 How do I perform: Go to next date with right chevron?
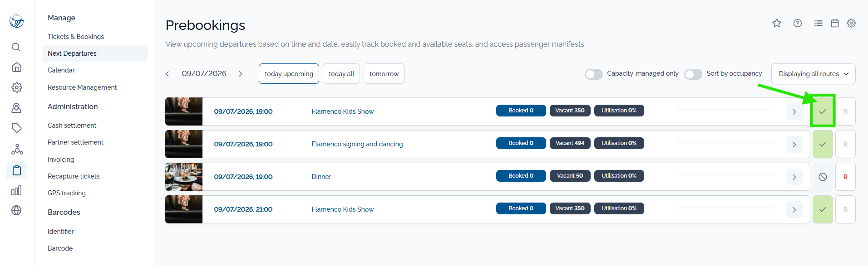pos(241,74)
